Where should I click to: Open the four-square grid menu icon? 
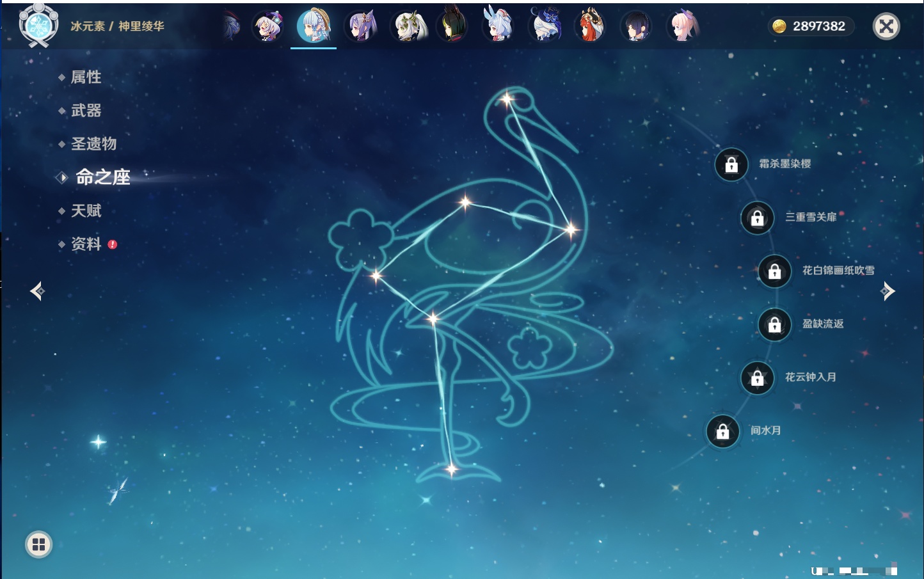click(x=38, y=544)
